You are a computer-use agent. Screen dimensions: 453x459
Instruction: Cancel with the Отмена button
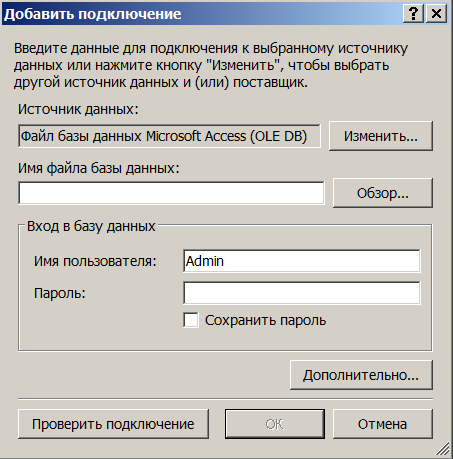pyautogui.click(x=383, y=424)
